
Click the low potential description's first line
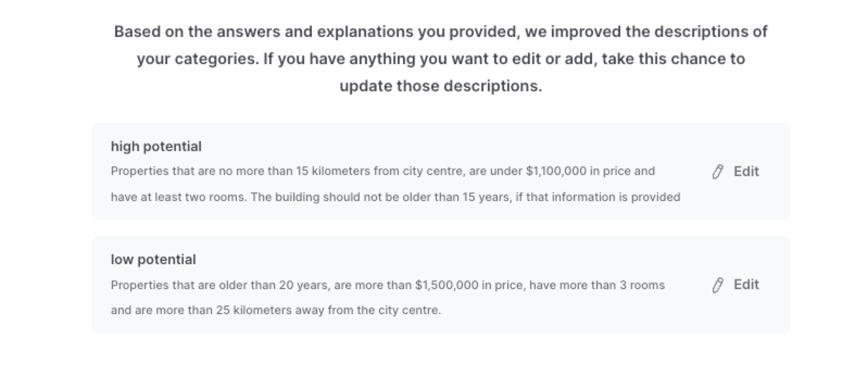pyautogui.click(x=388, y=285)
